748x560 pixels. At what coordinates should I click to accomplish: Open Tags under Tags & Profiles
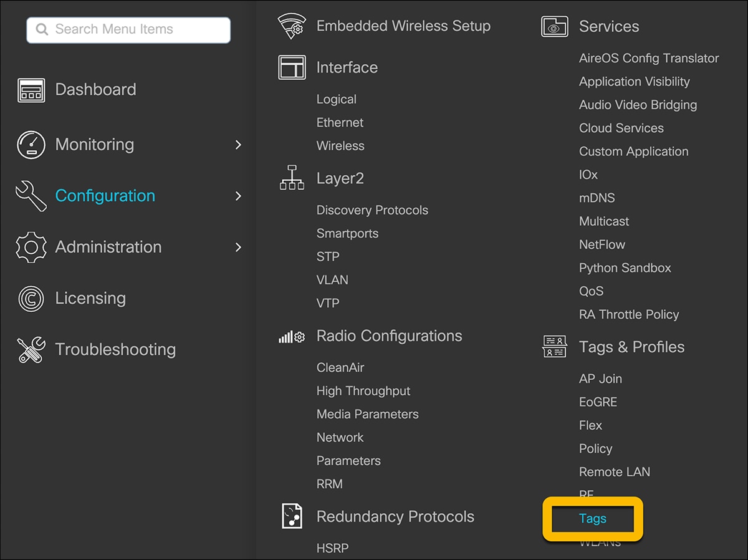coord(593,519)
